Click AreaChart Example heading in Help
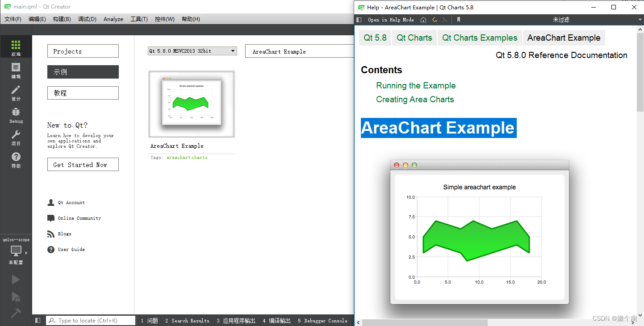644x326 pixels. pyautogui.click(x=439, y=128)
